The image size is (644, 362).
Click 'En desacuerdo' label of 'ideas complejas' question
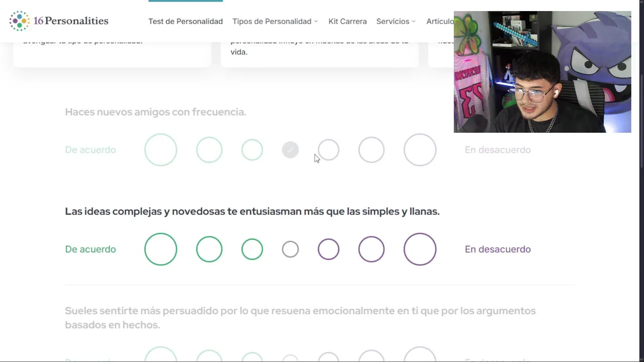[498, 249]
